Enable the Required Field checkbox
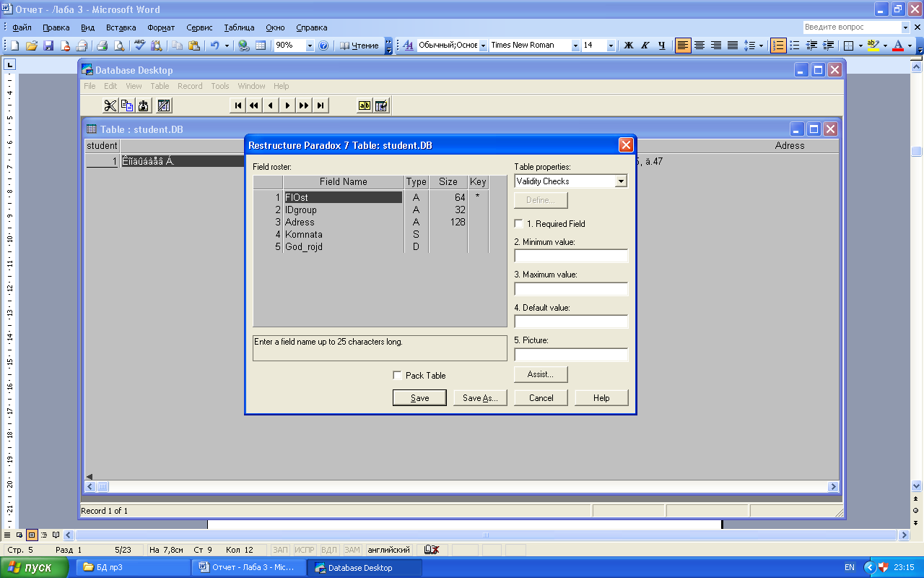This screenshot has width=924, height=578. (519, 224)
